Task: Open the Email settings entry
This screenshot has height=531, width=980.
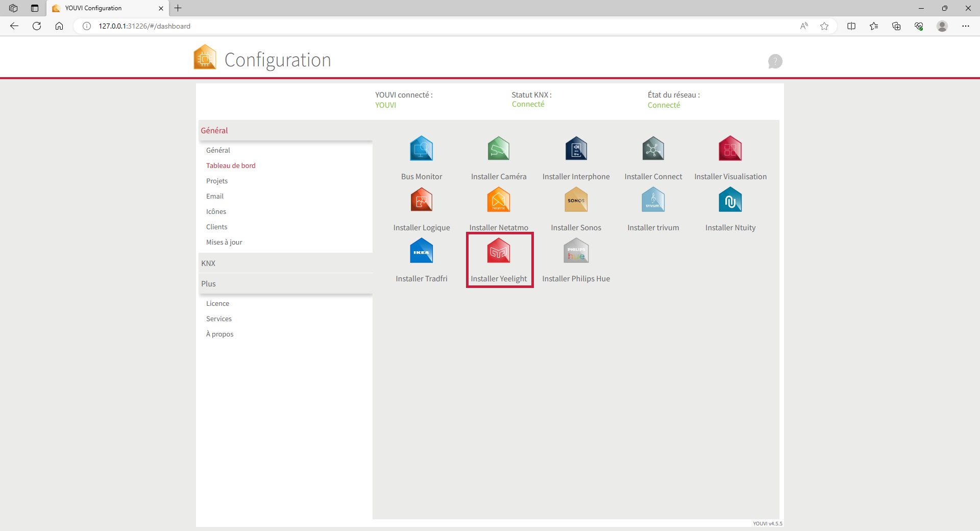Action: click(215, 196)
